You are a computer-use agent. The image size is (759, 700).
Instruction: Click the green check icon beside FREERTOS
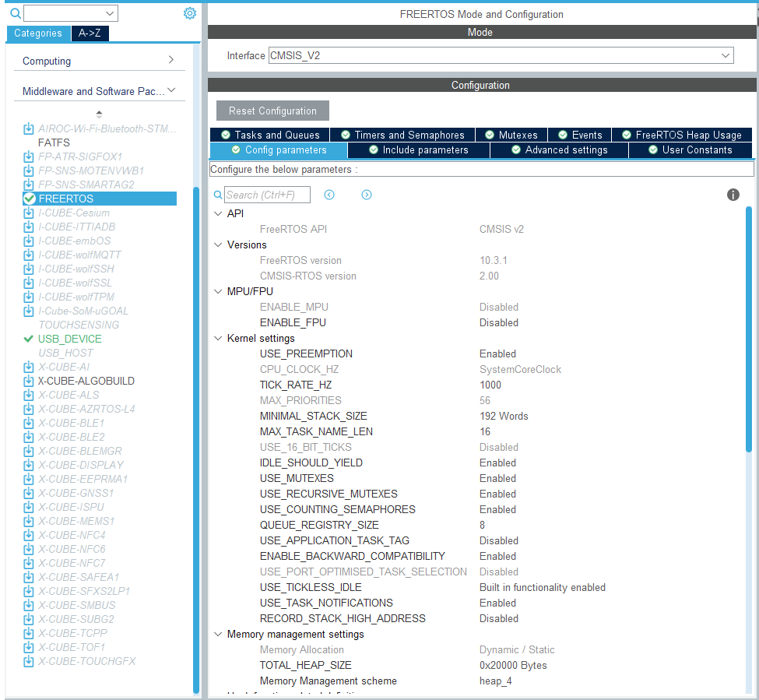30,199
